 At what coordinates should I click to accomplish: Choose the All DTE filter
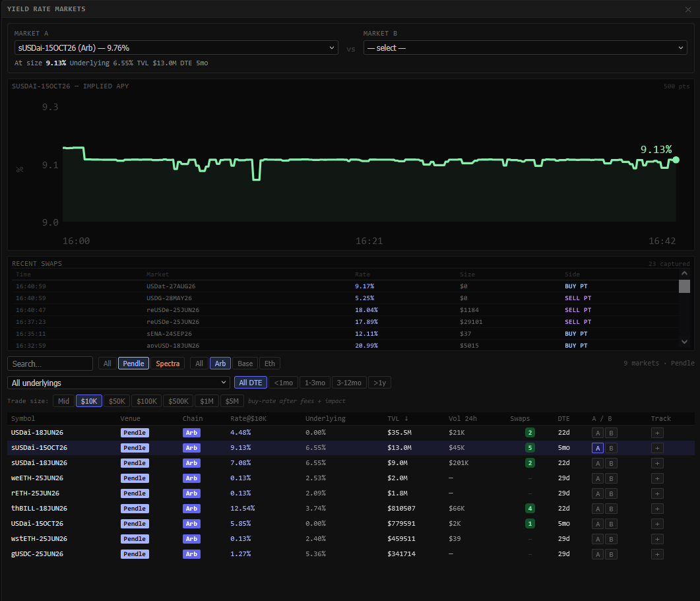click(x=251, y=383)
